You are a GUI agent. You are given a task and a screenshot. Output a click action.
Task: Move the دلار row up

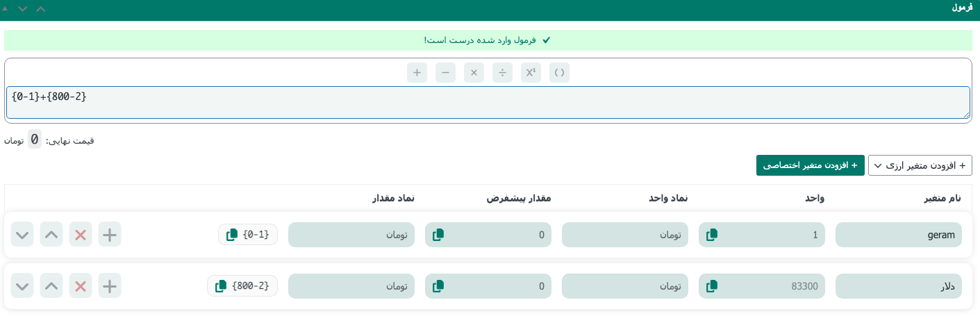point(51,285)
